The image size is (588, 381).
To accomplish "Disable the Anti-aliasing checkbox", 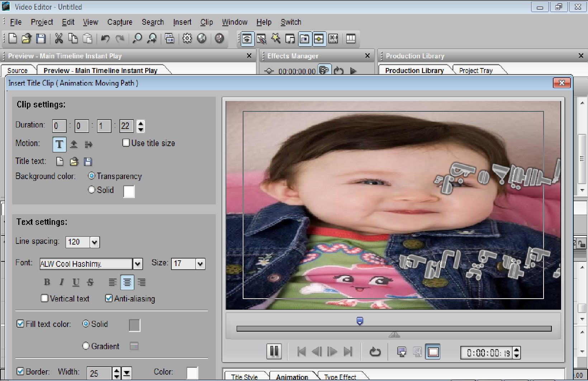I will coord(109,298).
